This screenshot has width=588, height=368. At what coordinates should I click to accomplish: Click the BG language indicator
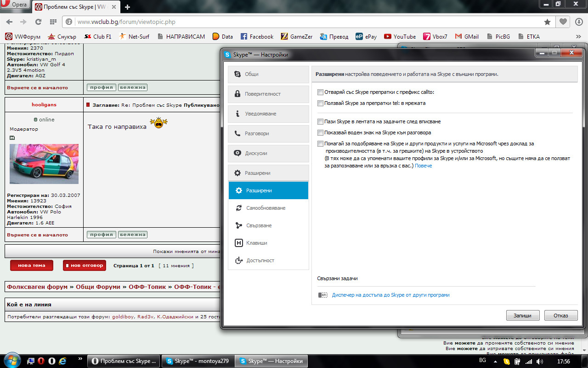click(x=482, y=361)
